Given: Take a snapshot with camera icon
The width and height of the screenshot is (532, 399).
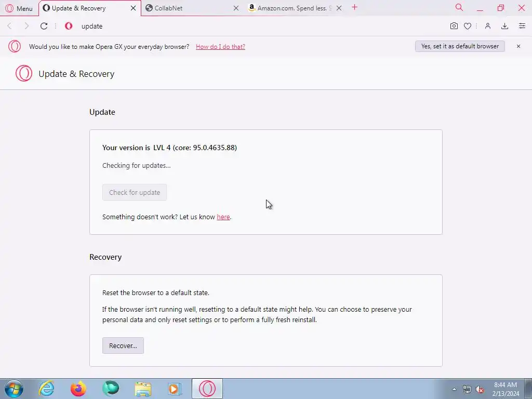Looking at the screenshot, I should click(454, 26).
